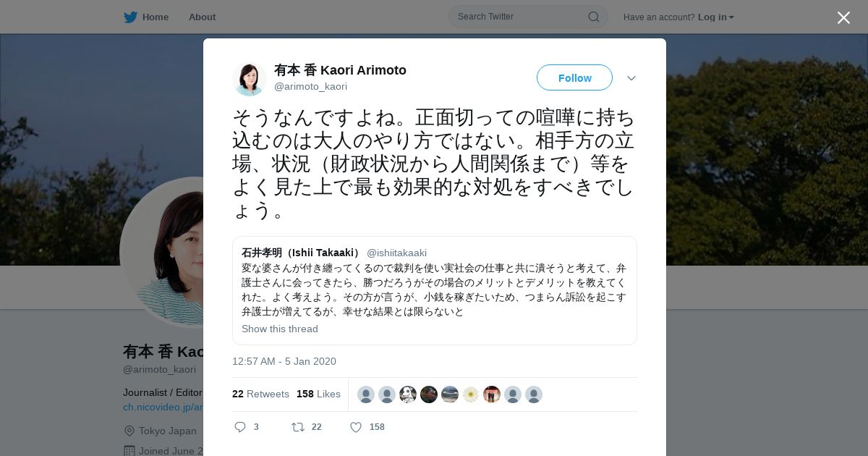Open Kaori Arimoto's profile avatar in tweet
This screenshot has width=868, height=456.
[249, 79]
